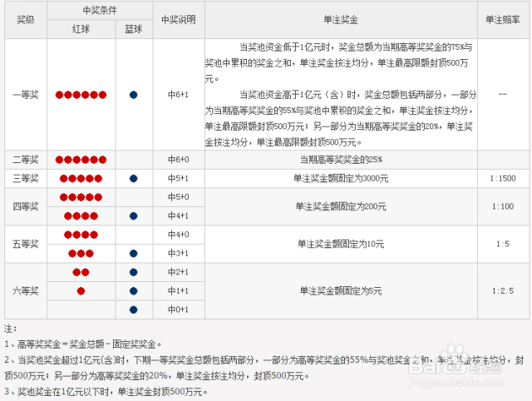Click the four red balls in 中4+1 row

click(x=81, y=215)
